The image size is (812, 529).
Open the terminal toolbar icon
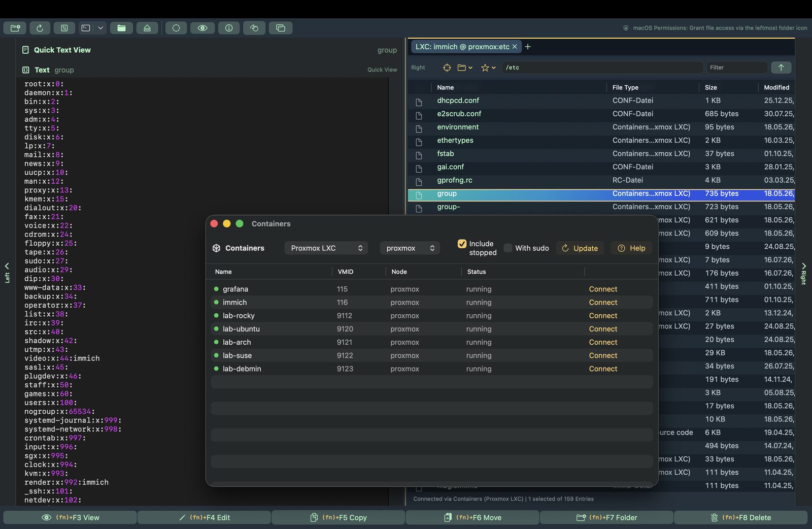point(86,28)
